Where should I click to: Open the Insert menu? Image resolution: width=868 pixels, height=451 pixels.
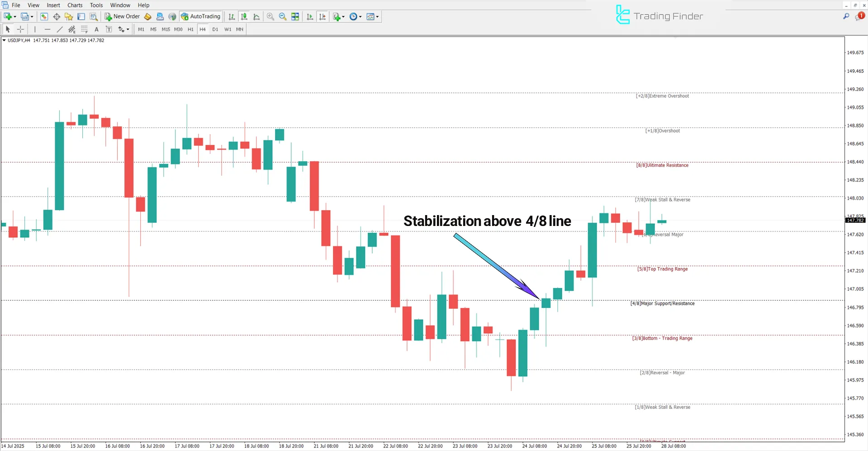click(53, 5)
